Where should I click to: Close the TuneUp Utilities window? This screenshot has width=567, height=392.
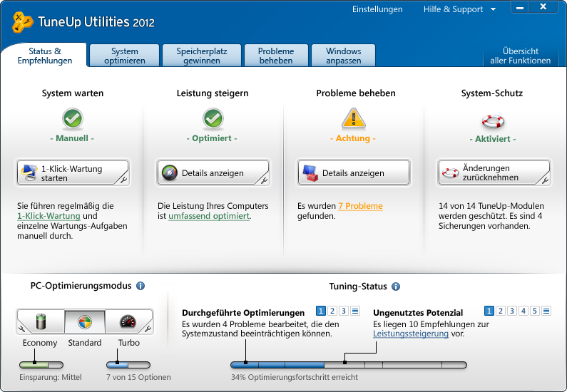pyautogui.click(x=543, y=7)
